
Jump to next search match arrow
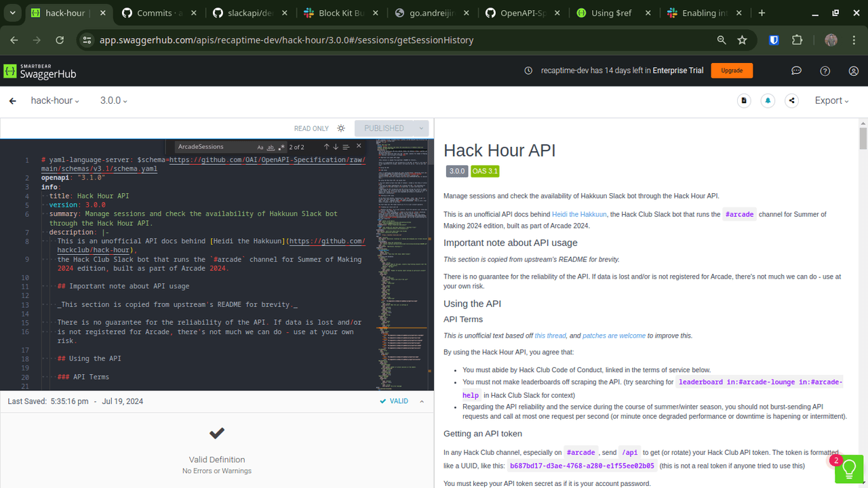tap(336, 146)
